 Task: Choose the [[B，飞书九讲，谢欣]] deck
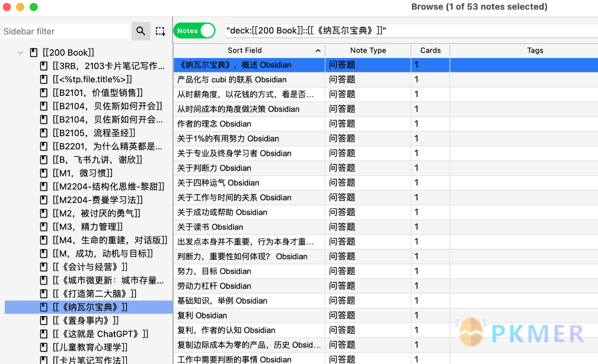tap(97, 160)
